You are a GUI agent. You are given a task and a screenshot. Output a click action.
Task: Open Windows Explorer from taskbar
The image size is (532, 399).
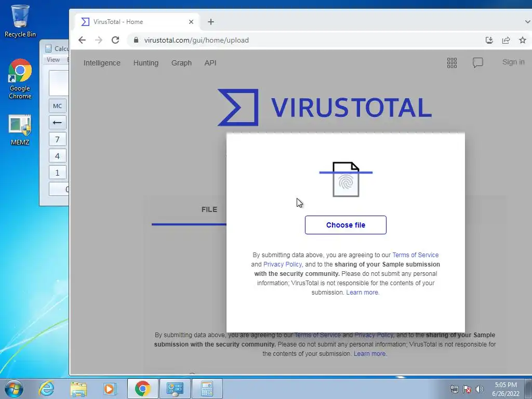pos(78,389)
